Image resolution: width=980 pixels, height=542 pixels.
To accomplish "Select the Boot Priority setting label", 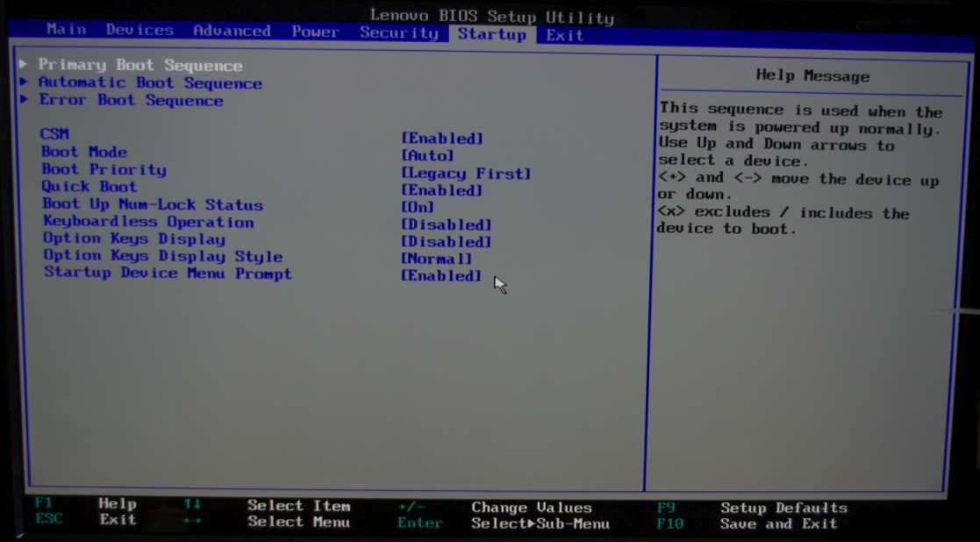I will pos(104,169).
